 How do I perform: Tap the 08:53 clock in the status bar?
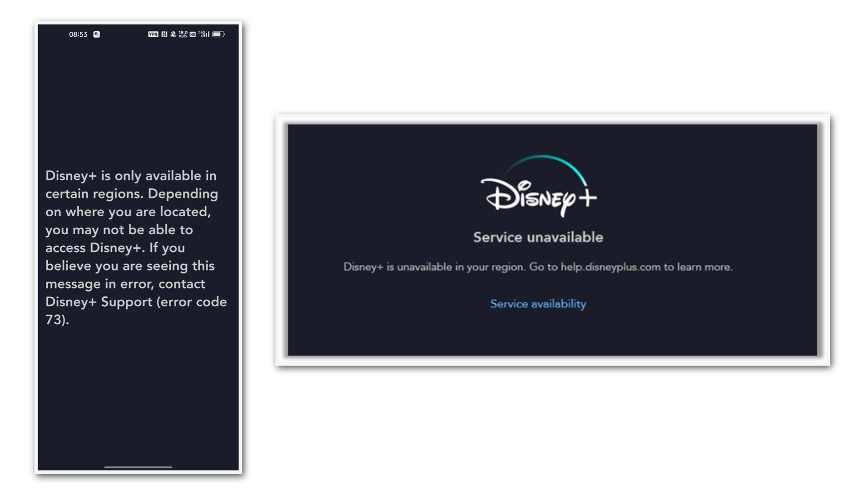click(78, 34)
